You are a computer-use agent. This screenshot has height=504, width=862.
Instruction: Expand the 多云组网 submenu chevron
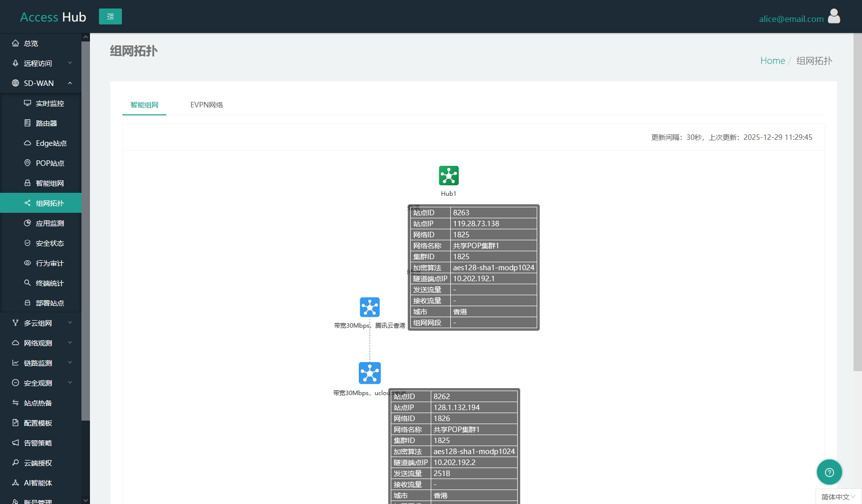tap(70, 323)
